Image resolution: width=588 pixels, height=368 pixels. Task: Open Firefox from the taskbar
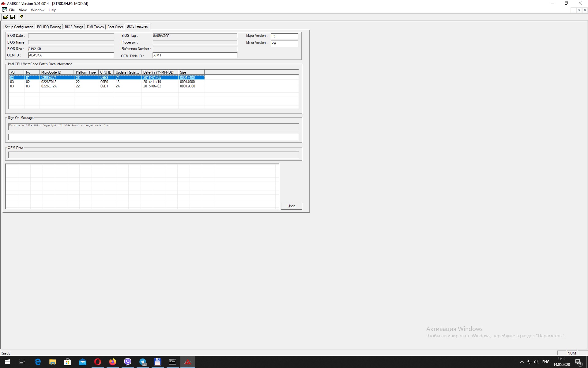pos(113,362)
